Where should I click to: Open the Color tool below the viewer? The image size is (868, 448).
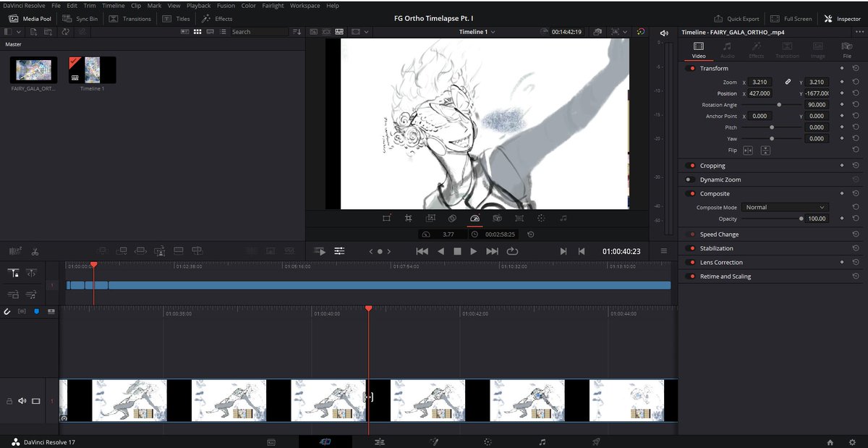point(541,218)
